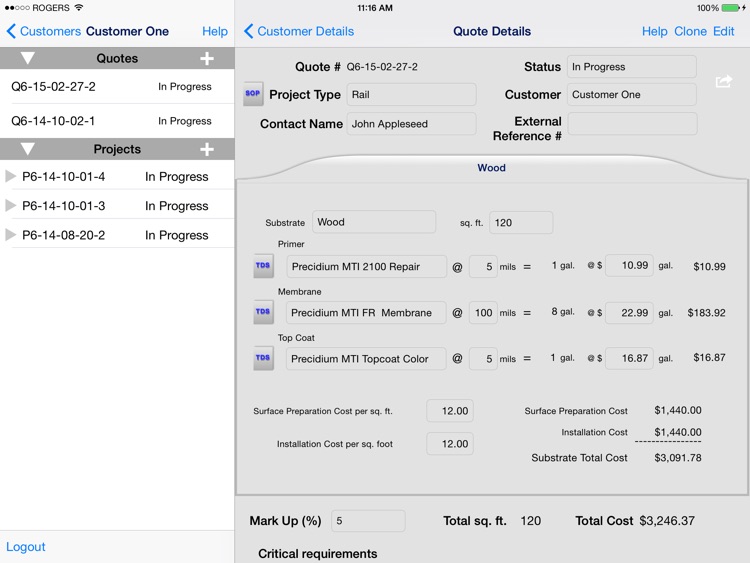Open the TDS sheet for Top Coat
The height and width of the screenshot is (563, 750).
(263, 358)
